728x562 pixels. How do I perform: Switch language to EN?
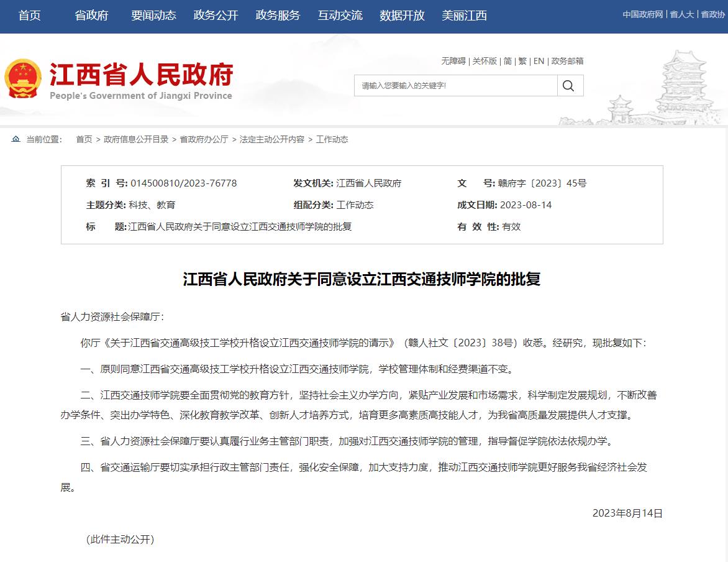click(539, 61)
